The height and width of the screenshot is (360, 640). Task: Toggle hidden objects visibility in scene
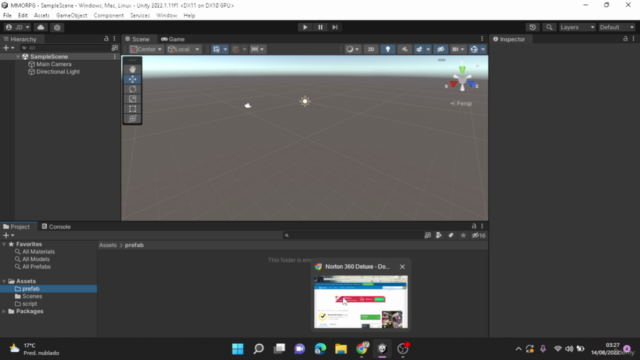click(x=440, y=49)
